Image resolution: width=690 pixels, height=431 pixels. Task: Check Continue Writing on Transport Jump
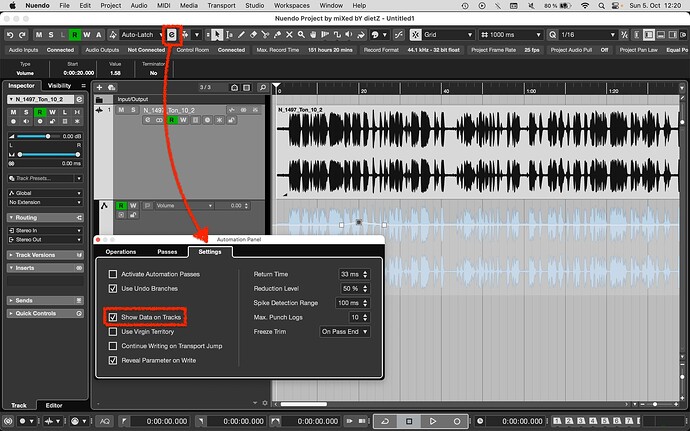pos(113,346)
